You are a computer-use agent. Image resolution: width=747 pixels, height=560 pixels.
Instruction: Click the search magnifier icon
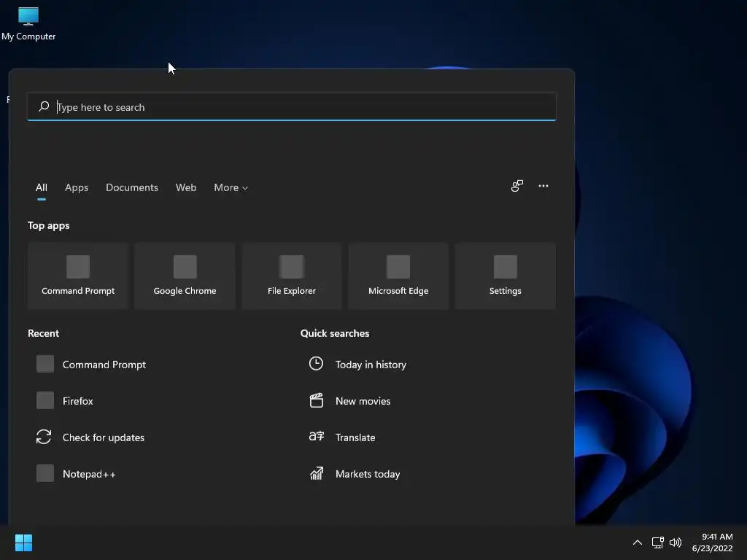pos(44,106)
